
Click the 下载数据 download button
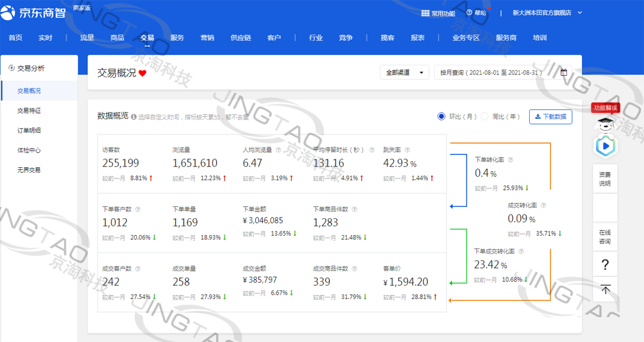coord(550,116)
